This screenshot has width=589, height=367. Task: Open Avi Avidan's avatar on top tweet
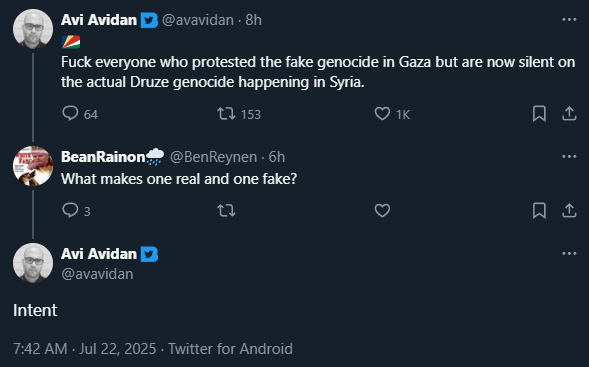(33, 29)
